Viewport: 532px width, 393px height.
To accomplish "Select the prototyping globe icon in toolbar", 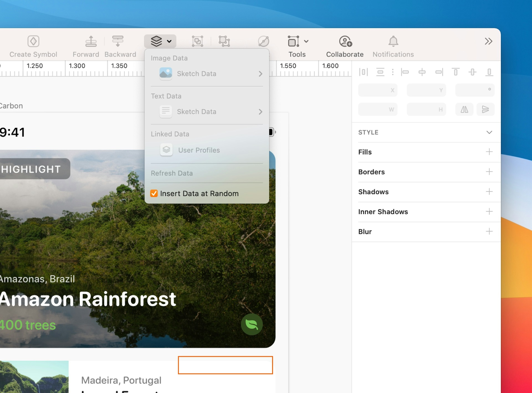I will coord(263,41).
